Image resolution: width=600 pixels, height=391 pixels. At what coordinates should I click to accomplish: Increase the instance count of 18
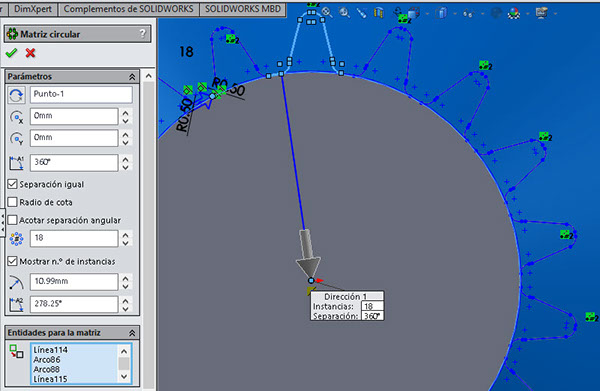click(126, 234)
